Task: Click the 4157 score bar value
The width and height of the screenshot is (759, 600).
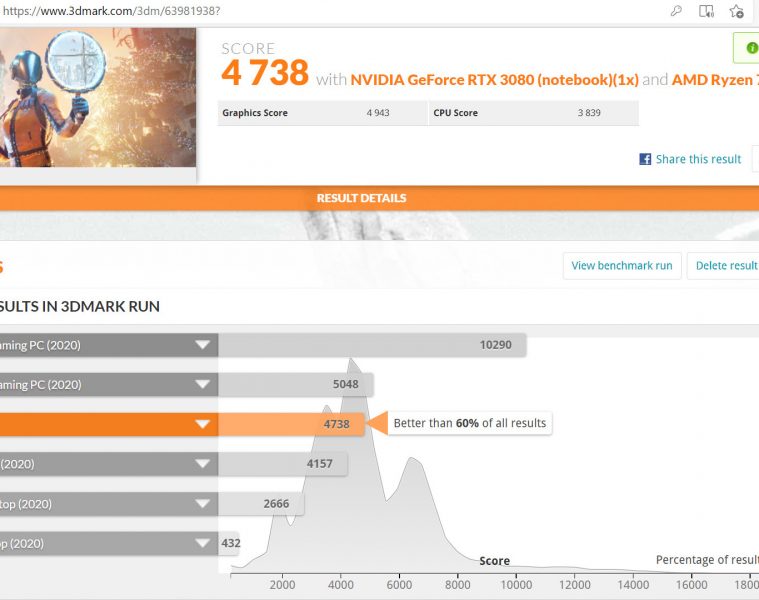Action: [319, 464]
